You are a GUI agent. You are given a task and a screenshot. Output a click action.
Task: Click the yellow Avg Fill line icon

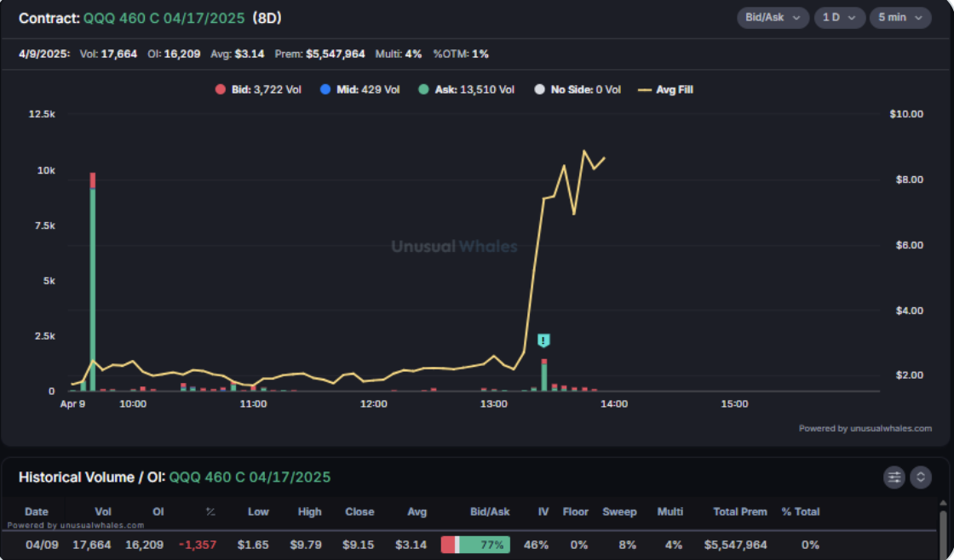click(x=644, y=89)
